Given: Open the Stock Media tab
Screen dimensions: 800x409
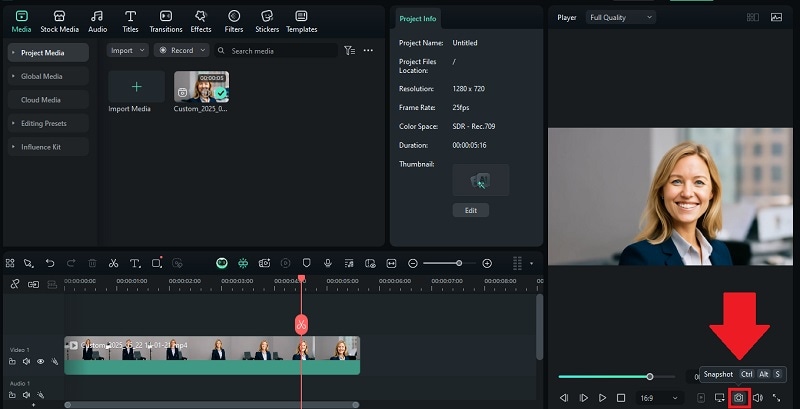Looking at the screenshot, I should [x=60, y=22].
